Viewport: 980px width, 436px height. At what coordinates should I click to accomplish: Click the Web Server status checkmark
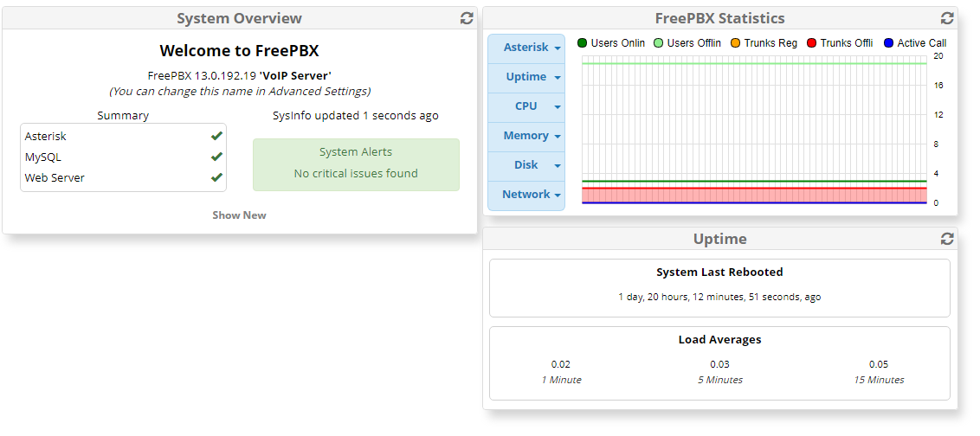click(217, 177)
